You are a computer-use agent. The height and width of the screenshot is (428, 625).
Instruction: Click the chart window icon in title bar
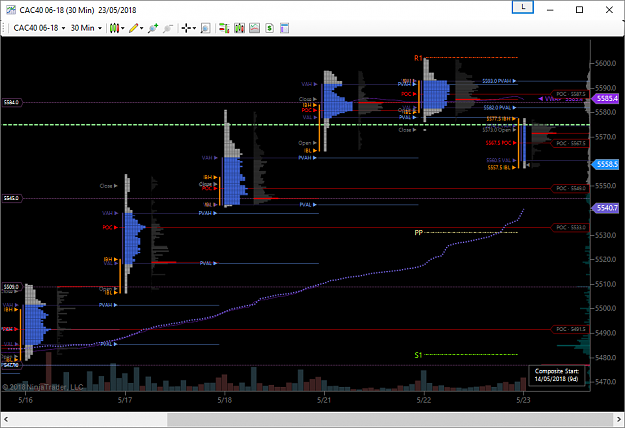[x=11, y=10]
